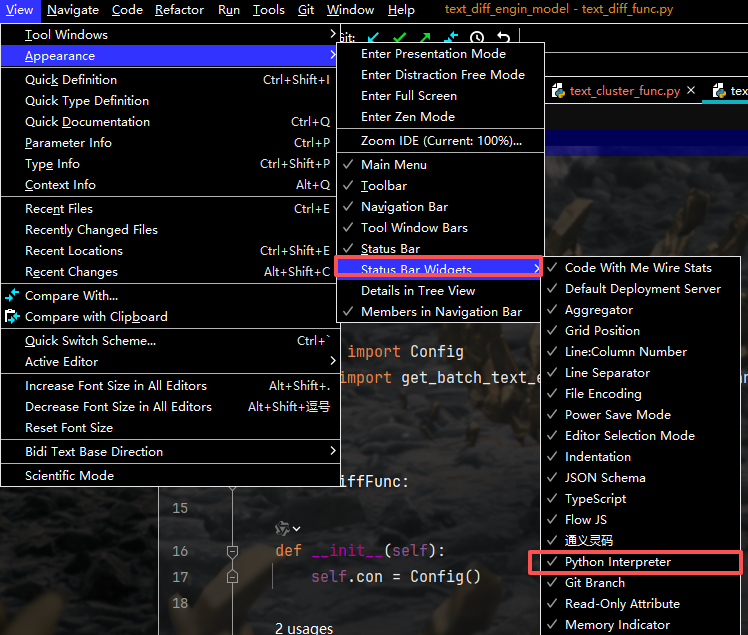
Task: Open the View menu
Action: tap(20, 10)
